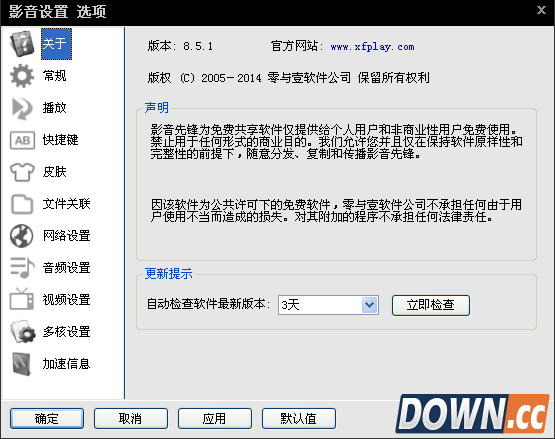Expand the update interval dropdown arrow

click(370, 305)
